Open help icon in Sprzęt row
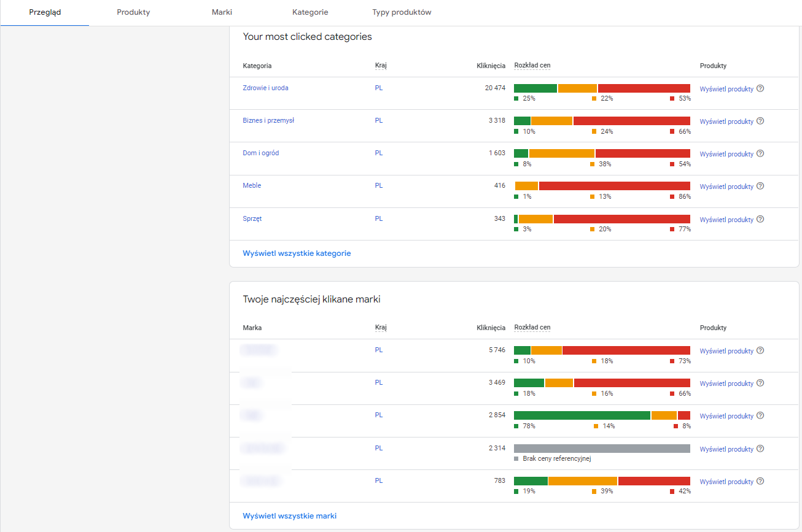This screenshot has height=532, width=802. 760,219
